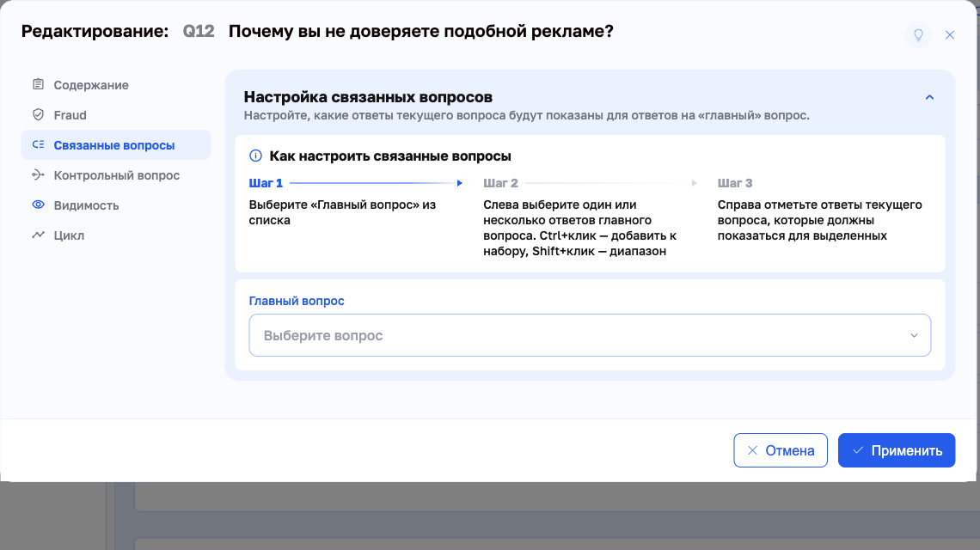Click the Шаг 2 step label
Screen dimensions: 980x550
(500, 183)
